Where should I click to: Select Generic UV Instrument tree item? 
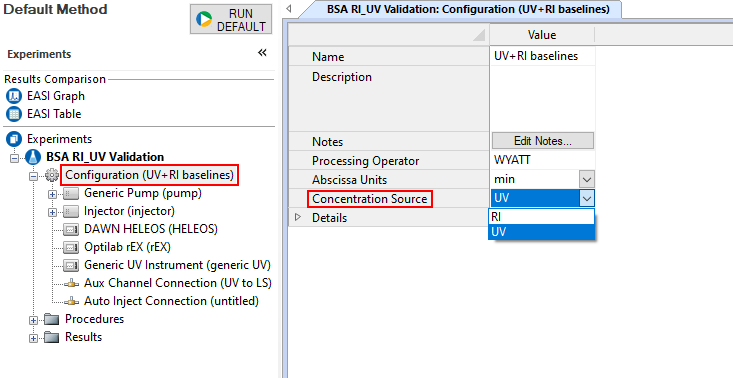tap(177, 265)
